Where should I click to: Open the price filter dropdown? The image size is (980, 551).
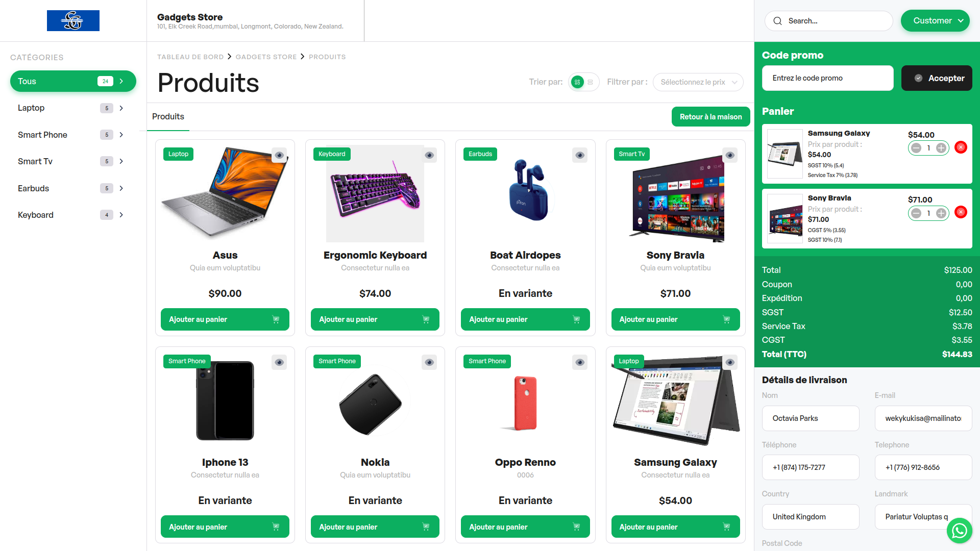[698, 82]
